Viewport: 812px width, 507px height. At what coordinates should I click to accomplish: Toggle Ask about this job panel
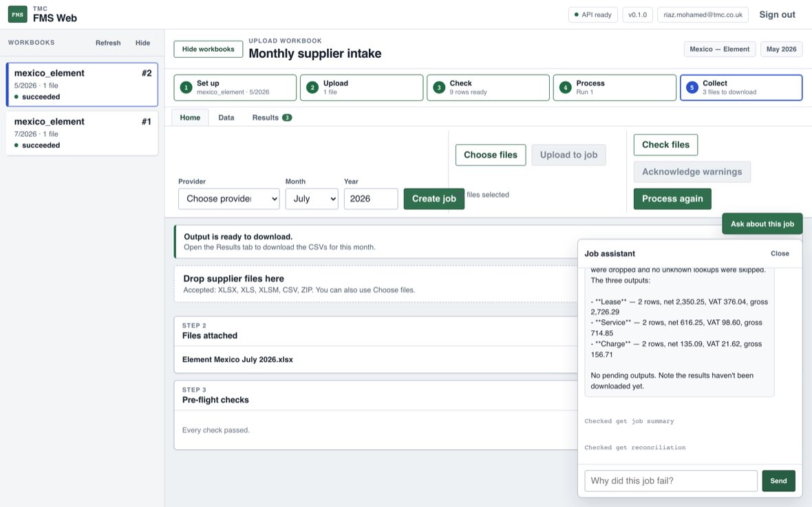[x=762, y=224]
